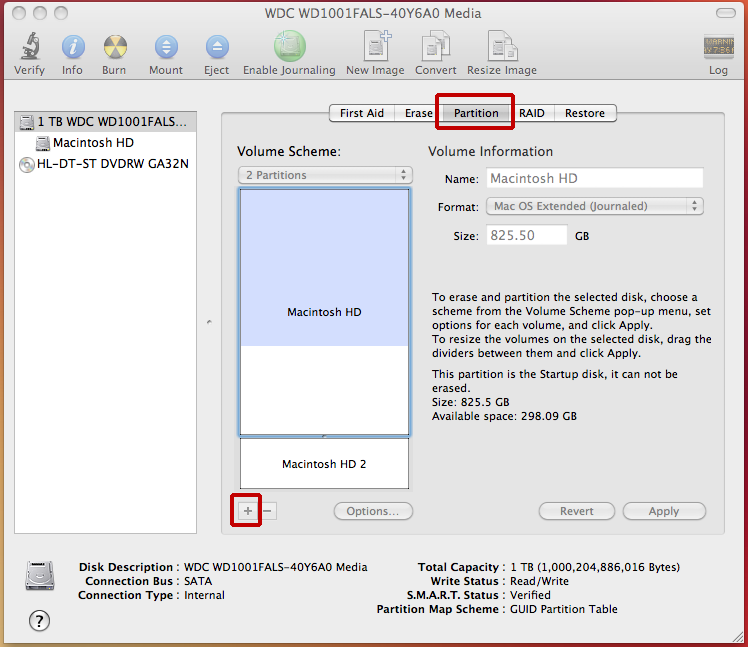Click the Revert button
The width and height of the screenshot is (748, 647).
576,511
